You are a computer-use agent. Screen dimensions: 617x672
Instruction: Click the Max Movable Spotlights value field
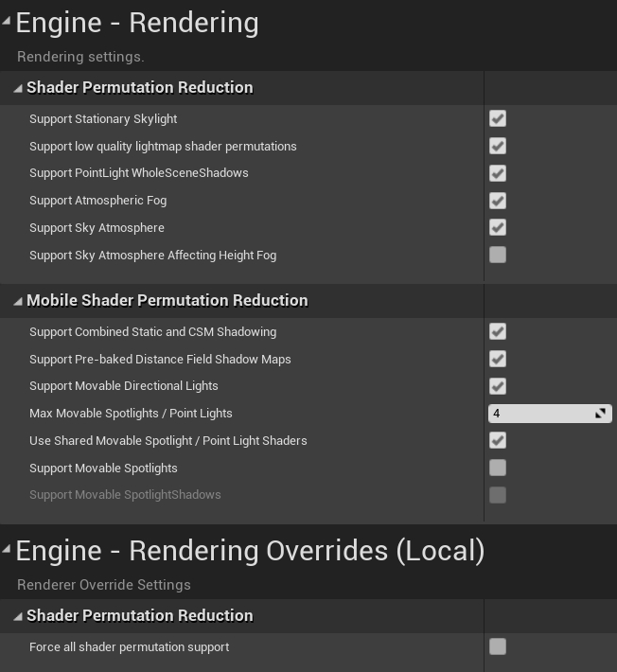550,414
